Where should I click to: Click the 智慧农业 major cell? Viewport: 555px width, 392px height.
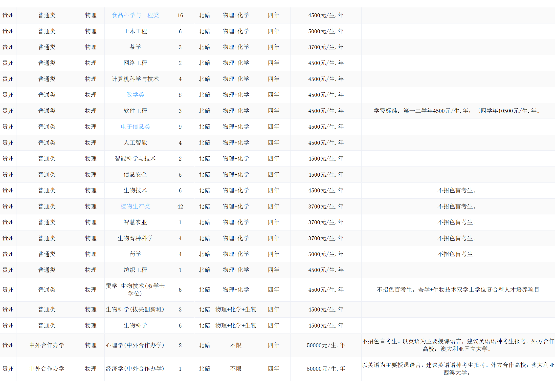[x=135, y=222]
